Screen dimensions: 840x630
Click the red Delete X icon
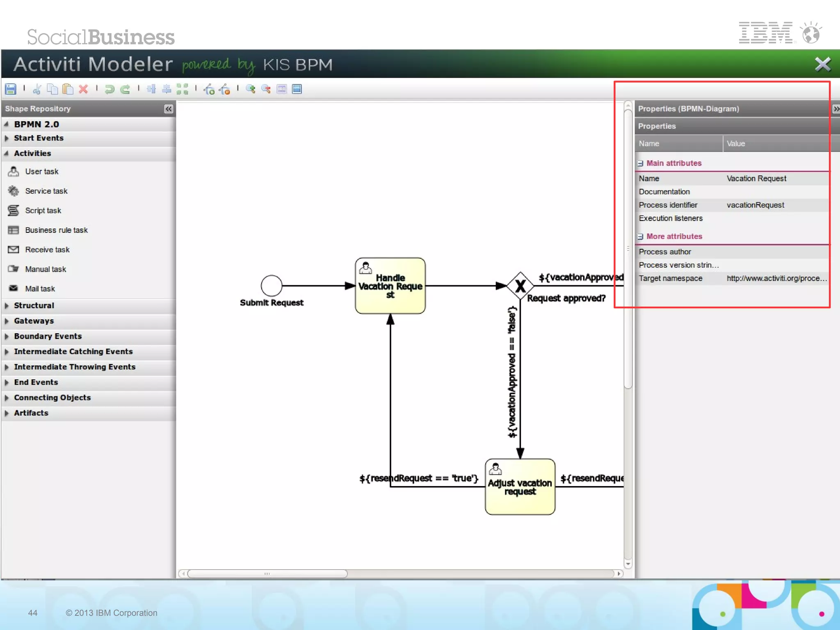point(83,89)
